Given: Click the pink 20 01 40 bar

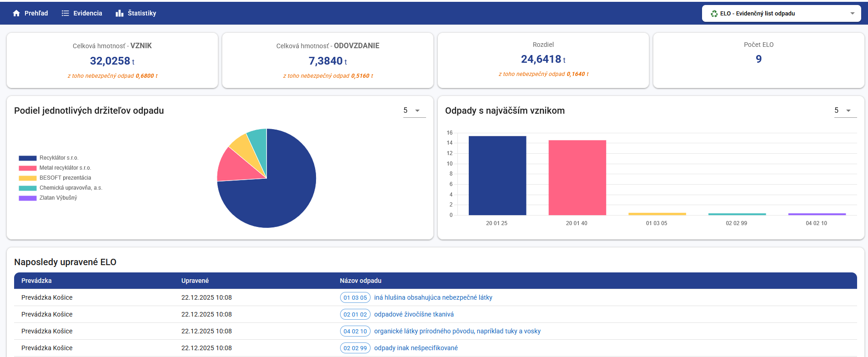Looking at the screenshot, I should [x=577, y=177].
